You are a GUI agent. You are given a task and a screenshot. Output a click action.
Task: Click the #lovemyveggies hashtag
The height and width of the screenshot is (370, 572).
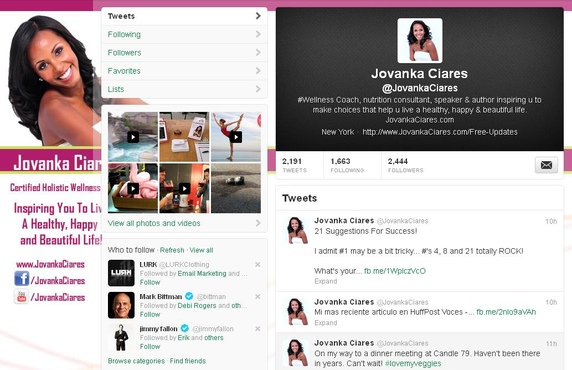[x=413, y=363]
